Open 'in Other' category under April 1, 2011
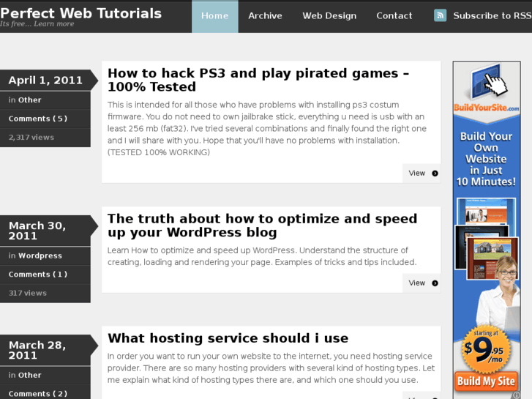 tap(25, 100)
